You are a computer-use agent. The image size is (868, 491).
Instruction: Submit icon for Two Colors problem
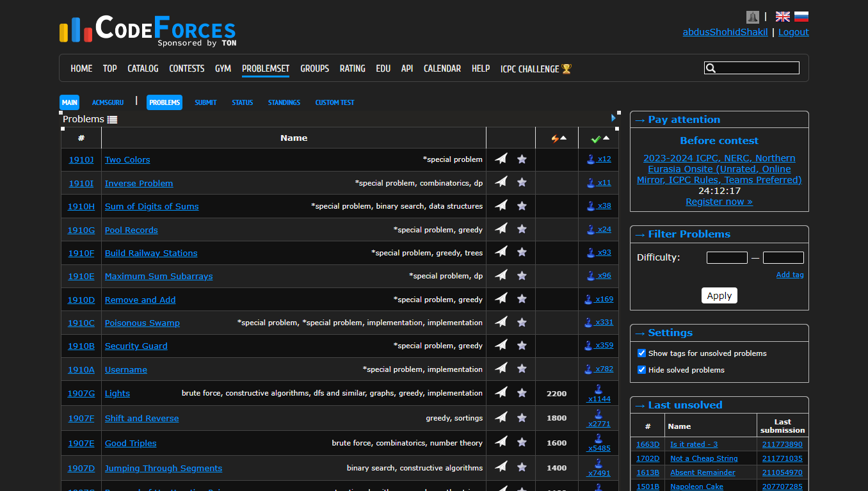pos(501,159)
